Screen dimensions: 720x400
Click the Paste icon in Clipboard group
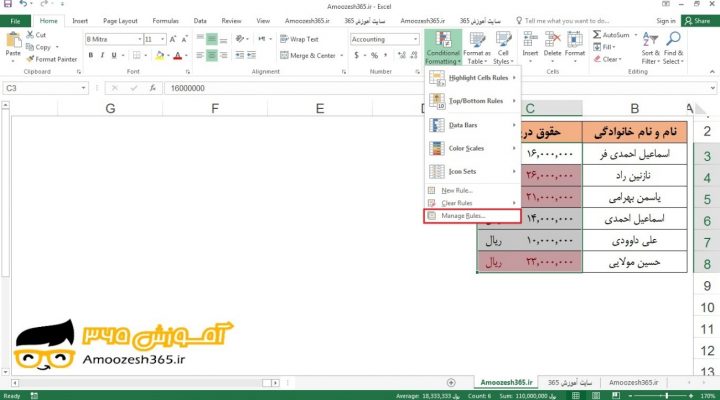pyautogui.click(x=13, y=40)
